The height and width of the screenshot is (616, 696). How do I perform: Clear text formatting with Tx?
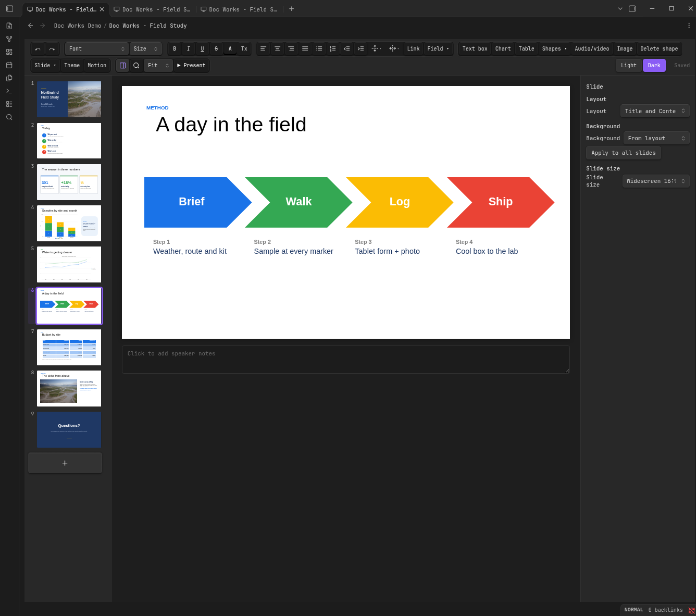pos(244,49)
